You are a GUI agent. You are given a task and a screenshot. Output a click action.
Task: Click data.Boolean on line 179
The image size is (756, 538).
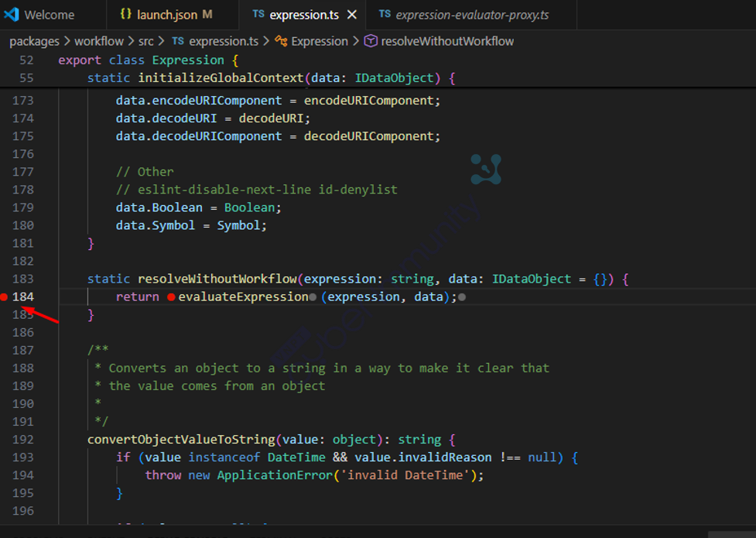coord(159,208)
